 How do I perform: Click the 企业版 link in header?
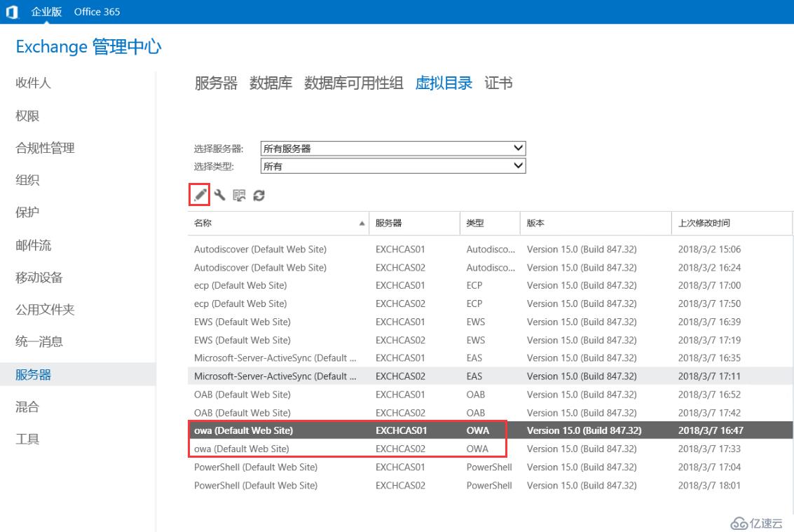point(46,12)
